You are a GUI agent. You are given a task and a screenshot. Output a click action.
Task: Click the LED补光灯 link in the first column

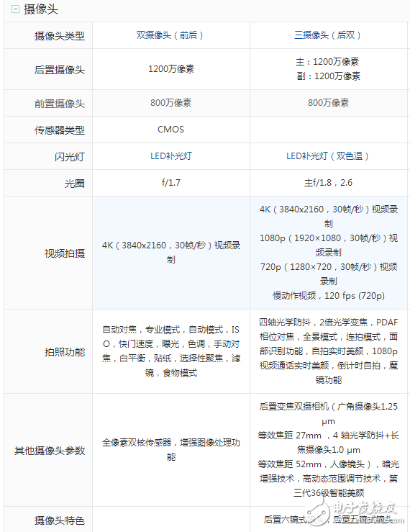click(x=171, y=156)
